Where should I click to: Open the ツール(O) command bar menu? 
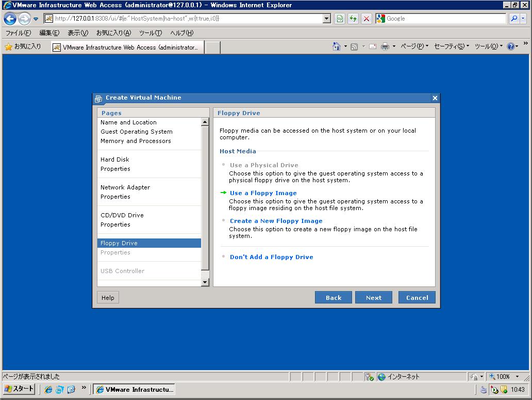[489, 46]
